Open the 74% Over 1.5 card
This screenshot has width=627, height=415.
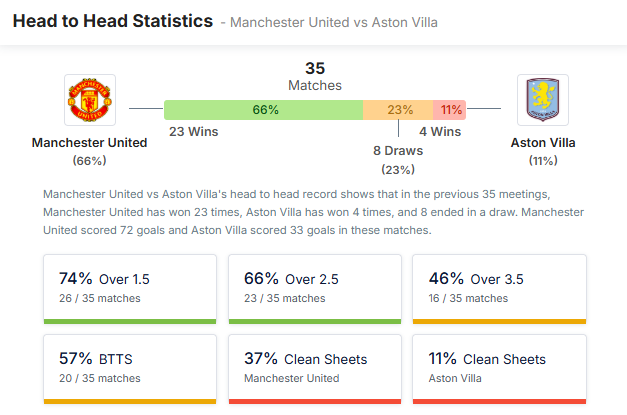click(130, 288)
